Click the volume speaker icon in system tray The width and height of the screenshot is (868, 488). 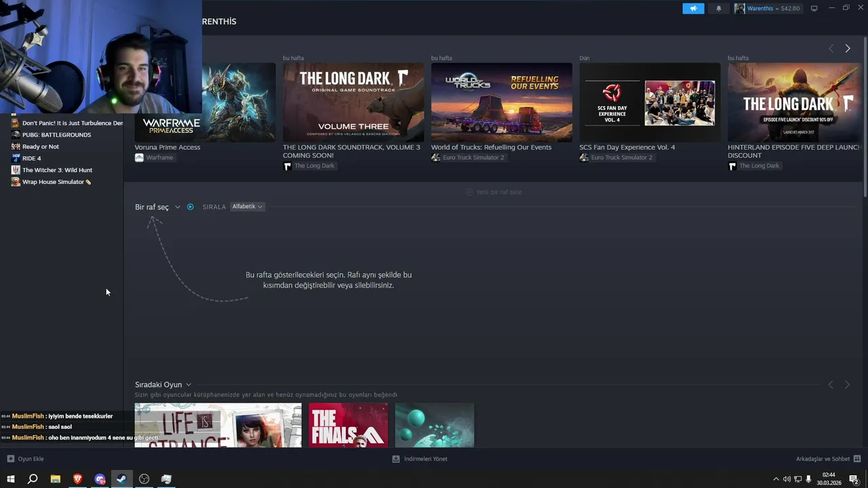(787, 479)
